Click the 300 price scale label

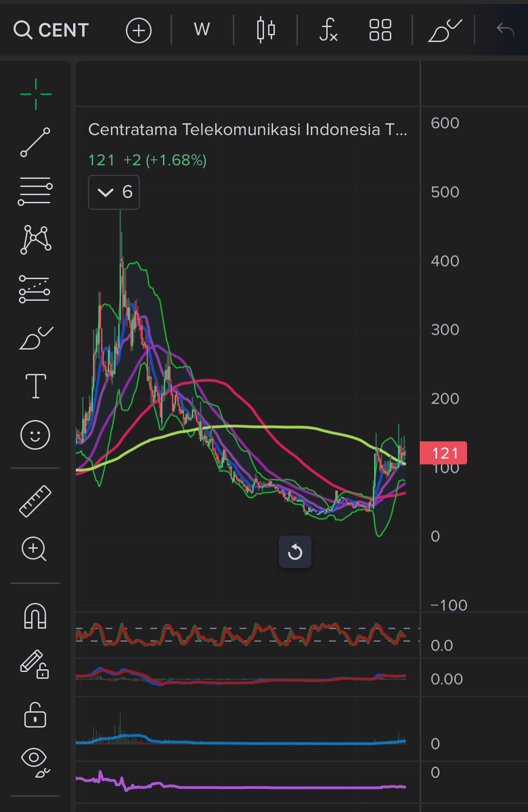click(445, 330)
